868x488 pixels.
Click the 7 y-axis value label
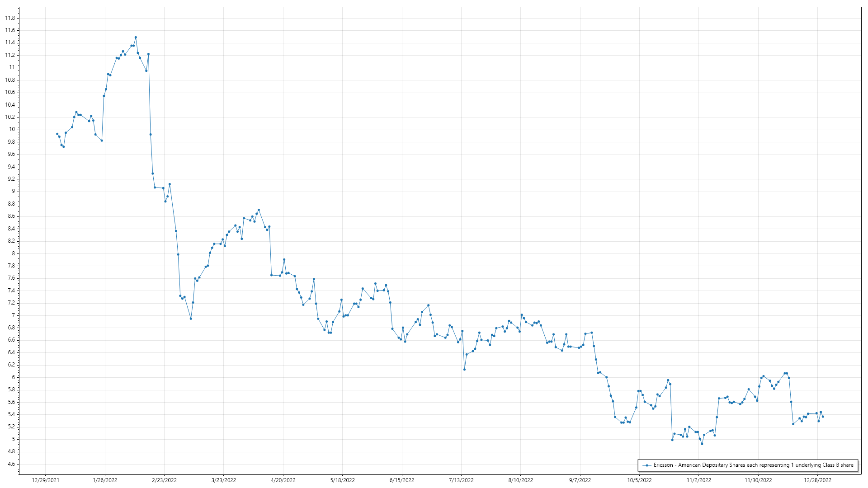[13, 315]
